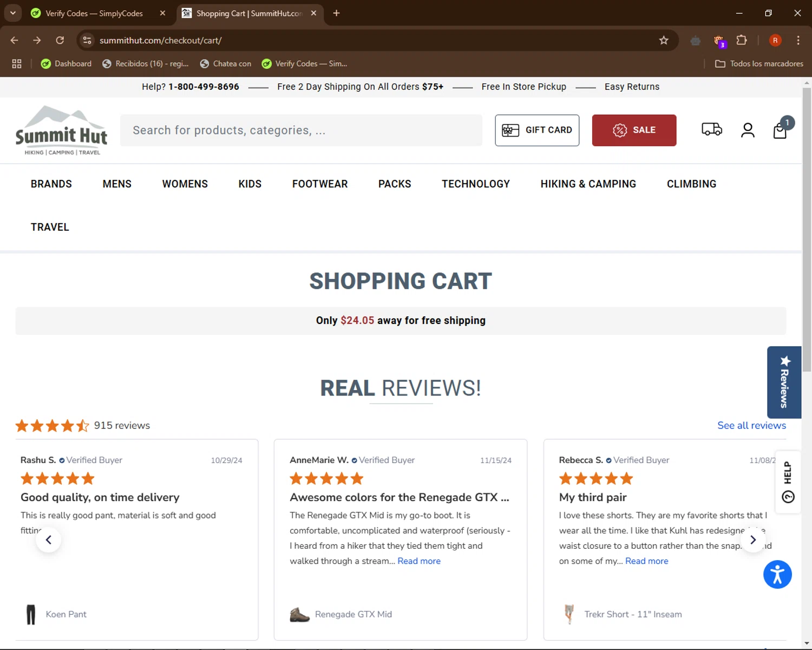Click Read more on AnneMarie's review
Screen dimensions: 812x650
(x=419, y=561)
